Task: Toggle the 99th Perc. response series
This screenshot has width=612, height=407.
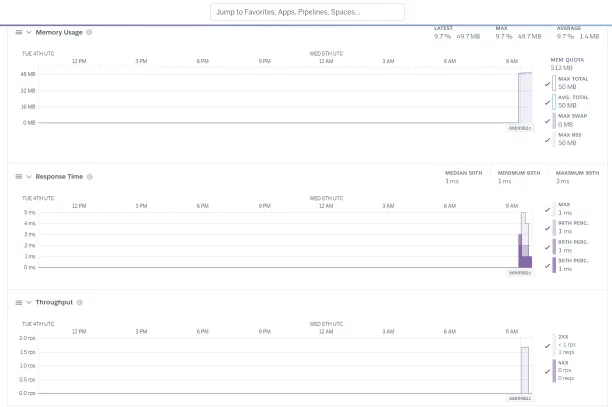Action: point(547,228)
